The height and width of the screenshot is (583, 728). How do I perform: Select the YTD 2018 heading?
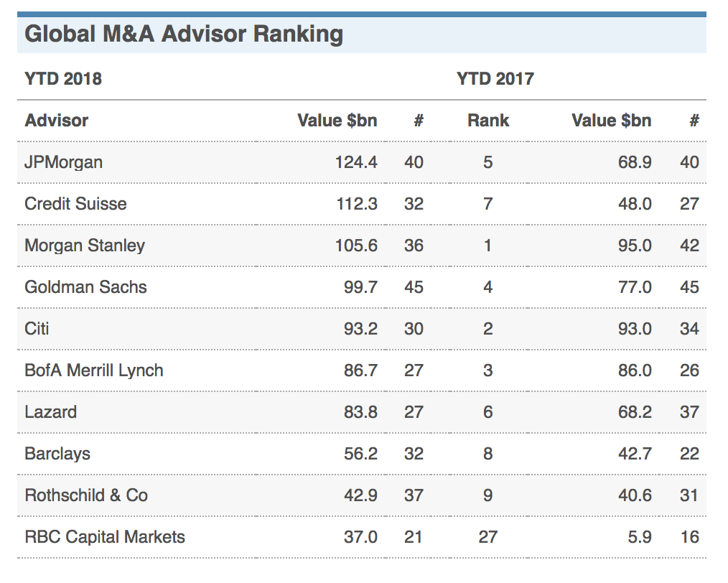[63, 79]
